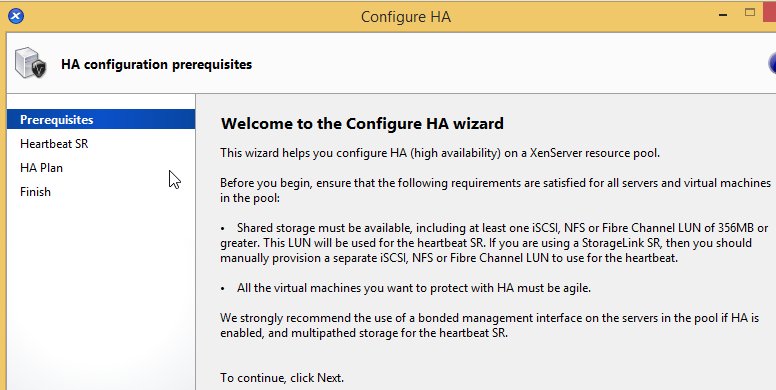Click the XenCenter icon in title bar
Viewport: 776px width, 390px height.
16,16
